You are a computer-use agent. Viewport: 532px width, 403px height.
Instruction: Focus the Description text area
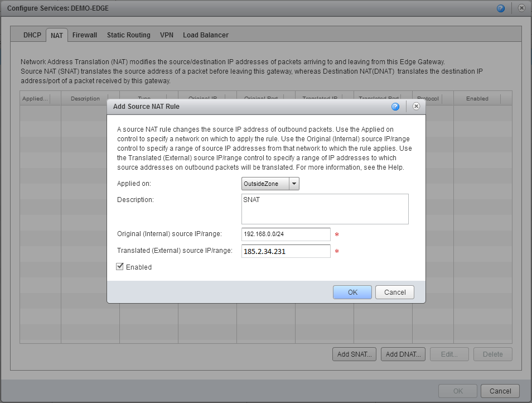click(x=325, y=209)
